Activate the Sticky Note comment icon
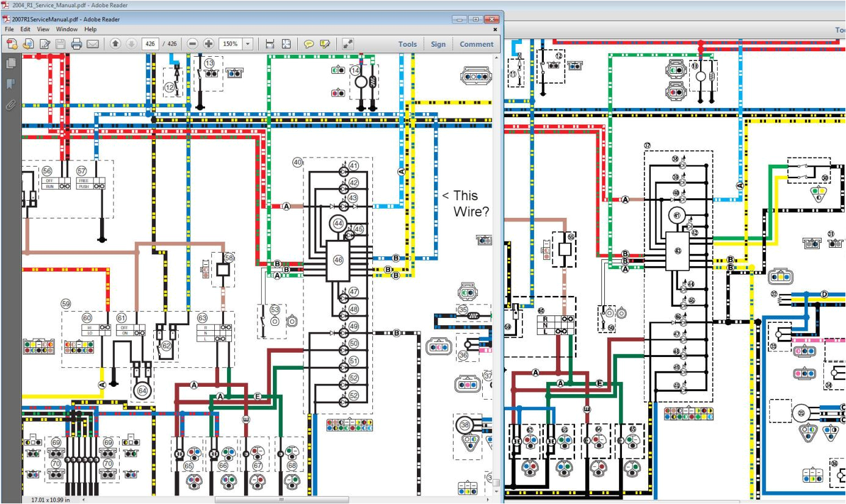Image resolution: width=846 pixels, height=504 pixels. 309,43
